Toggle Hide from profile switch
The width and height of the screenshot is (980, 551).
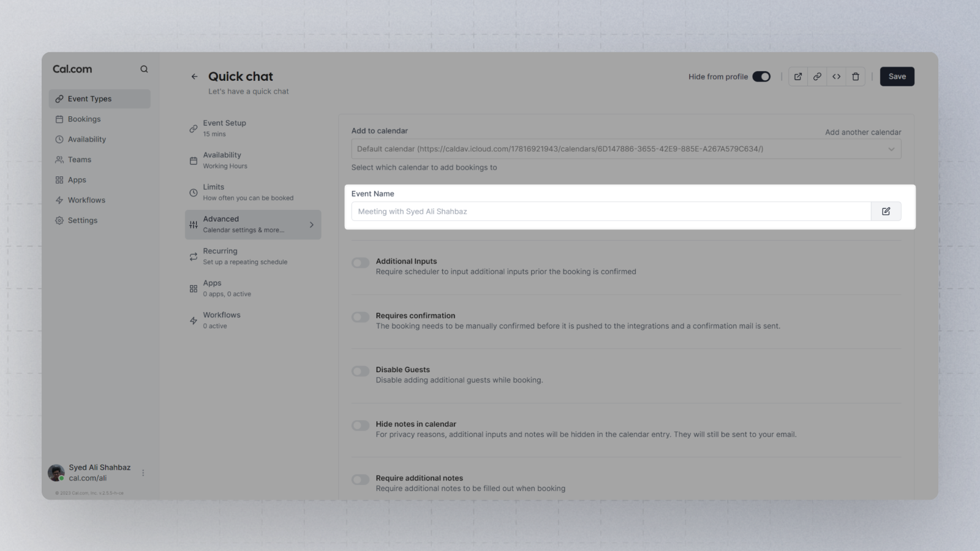tap(761, 77)
